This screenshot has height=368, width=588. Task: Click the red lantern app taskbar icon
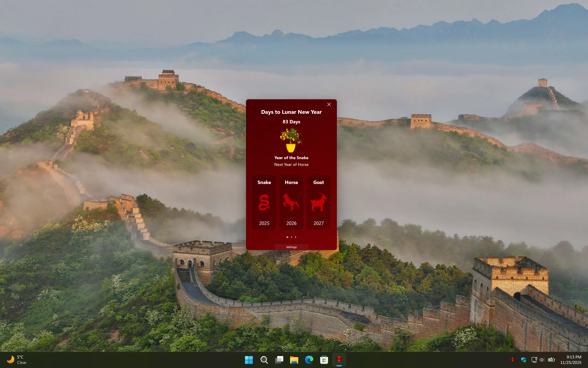(339, 360)
